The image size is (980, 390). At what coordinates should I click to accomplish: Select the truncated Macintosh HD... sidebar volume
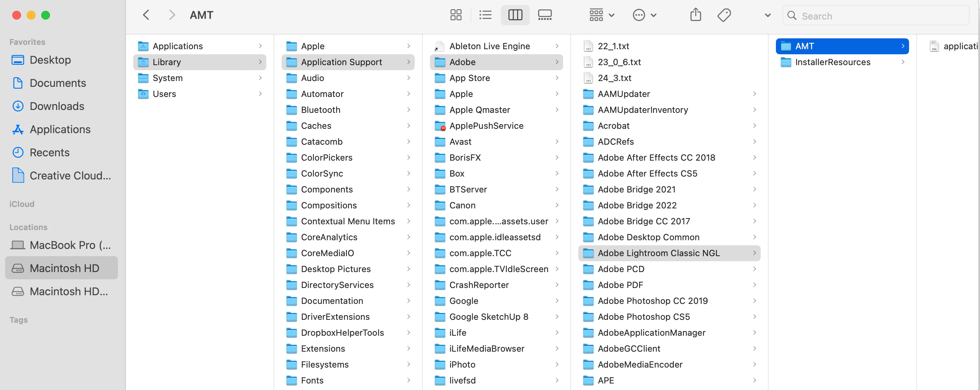click(x=61, y=292)
